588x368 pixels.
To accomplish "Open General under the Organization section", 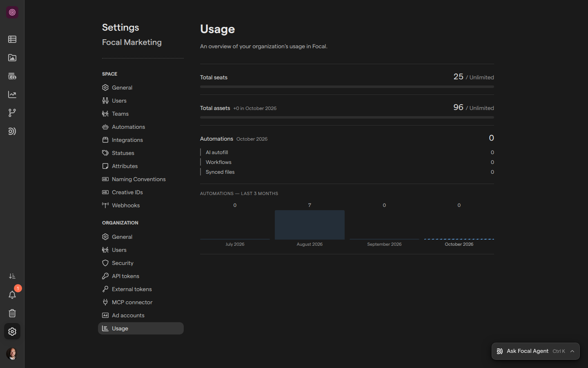I will pyautogui.click(x=141, y=237).
